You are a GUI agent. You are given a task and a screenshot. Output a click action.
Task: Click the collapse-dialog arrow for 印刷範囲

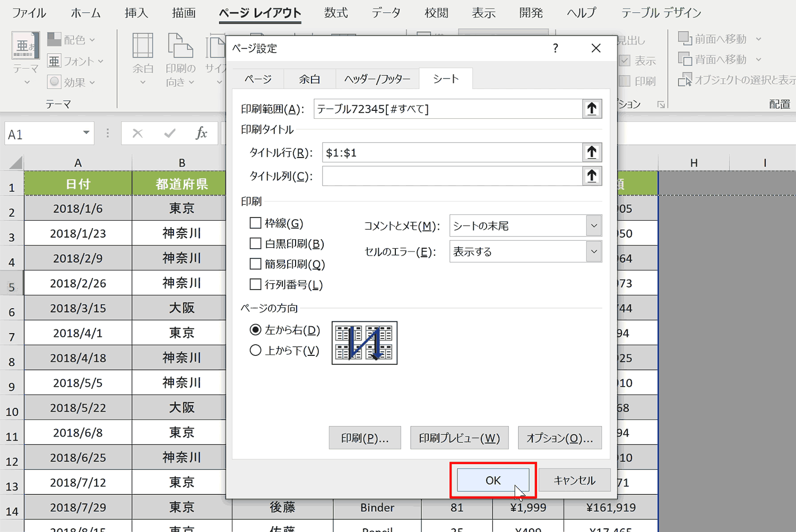pyautogui.click(x=592, y=109)
